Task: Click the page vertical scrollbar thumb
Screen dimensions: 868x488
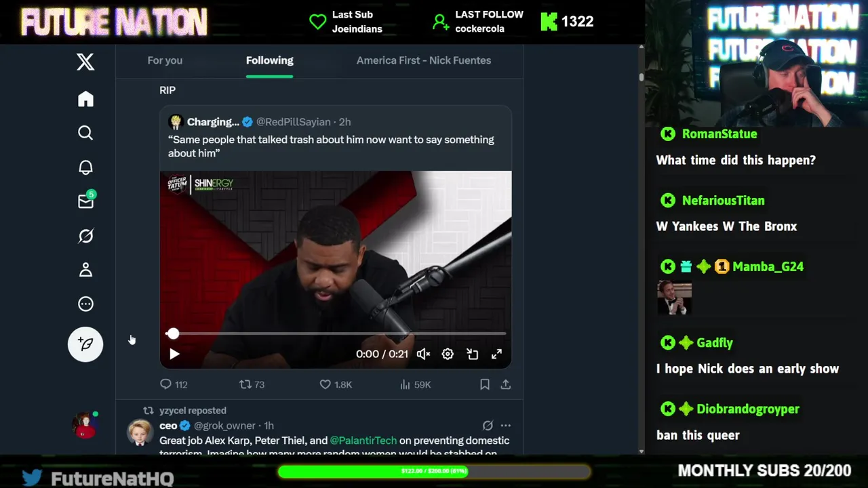Action: 641,77
